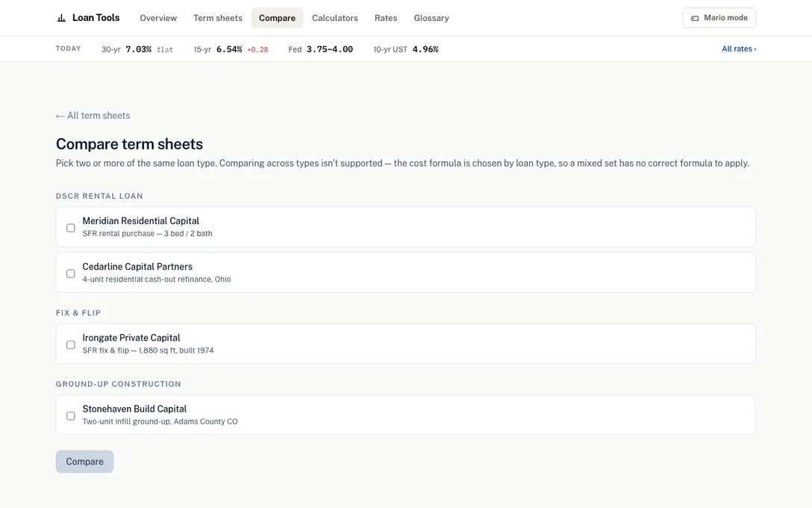The width and height of the screenshot is (812, 508).
Task: Click the Stonehaven Build Capital name
Action: point(134,409)
